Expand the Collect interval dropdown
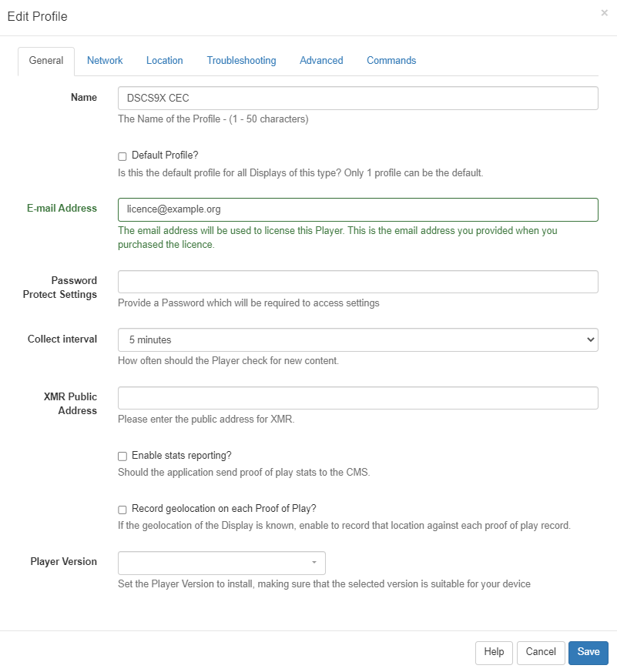Viewport: 617px width, 672px height. coord(358,339)
